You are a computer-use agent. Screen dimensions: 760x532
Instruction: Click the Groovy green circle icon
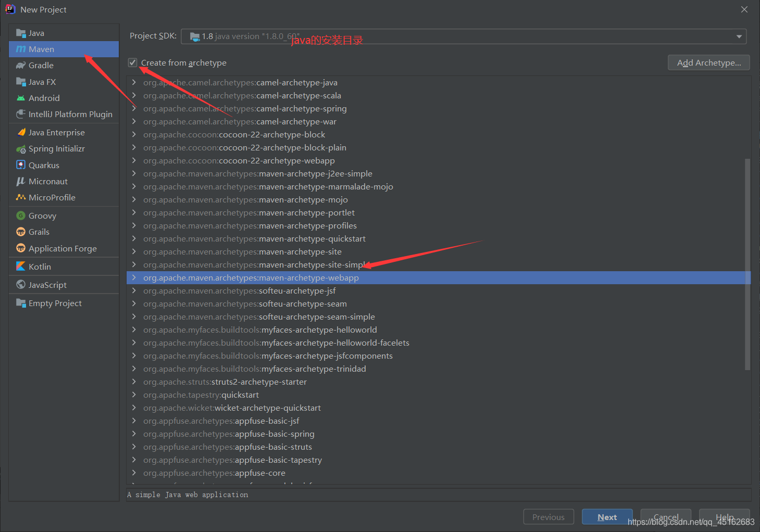click(21, 216)
